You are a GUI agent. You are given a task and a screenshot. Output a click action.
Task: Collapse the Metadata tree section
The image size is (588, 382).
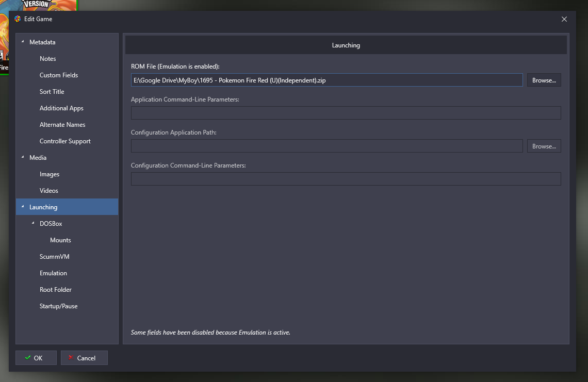click(23, 42)
